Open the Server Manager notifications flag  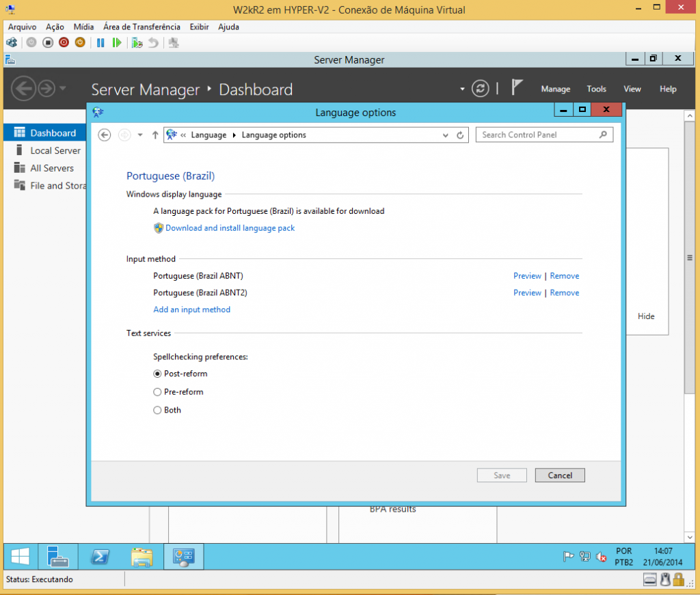click(517, 88)
